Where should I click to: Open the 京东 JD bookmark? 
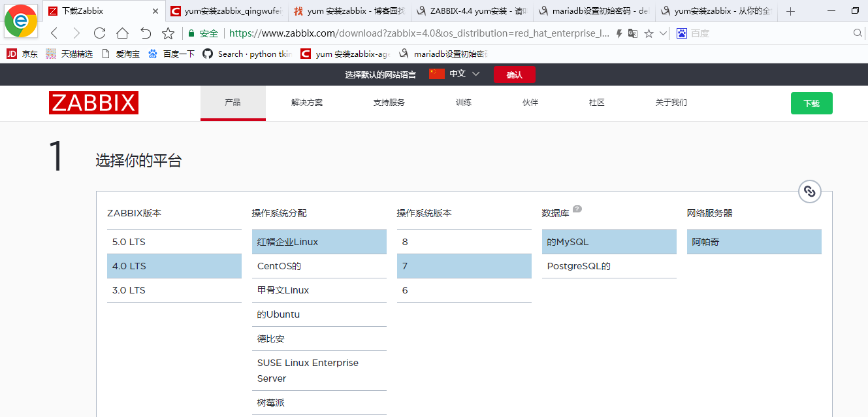coord(22,54)
